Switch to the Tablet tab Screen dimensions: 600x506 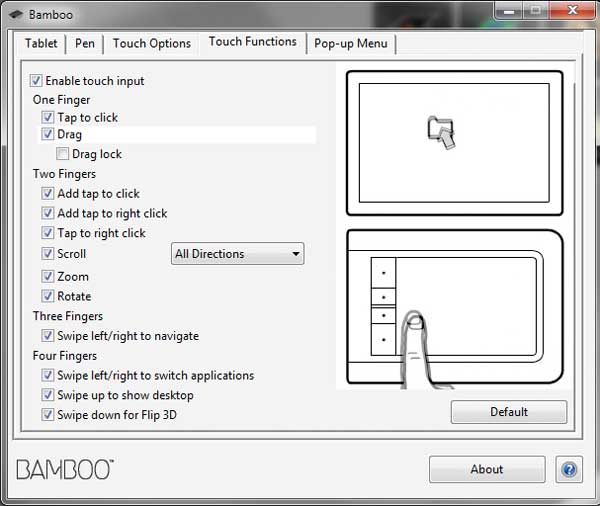[41, 43]
